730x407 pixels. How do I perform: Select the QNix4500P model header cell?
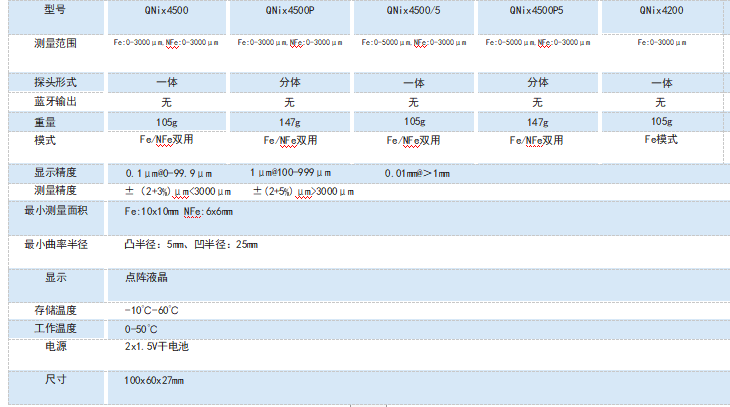pyautogui.click(x=290, y=10)
